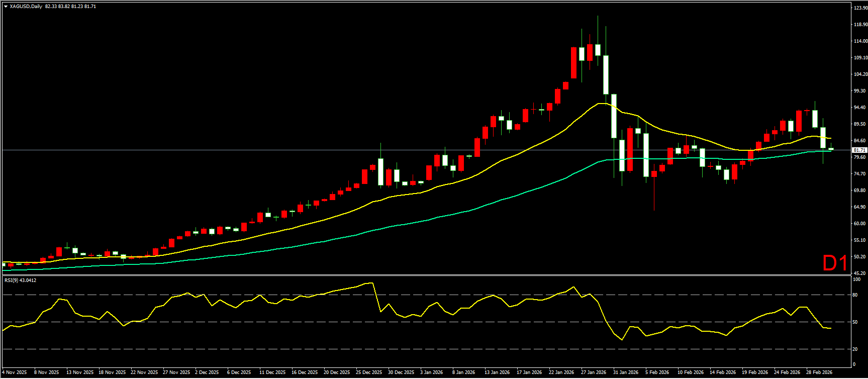Click the RSI scale's 100 level label
Image resolution: width=868 pixels, height=379 pixels.
point(857,279)
